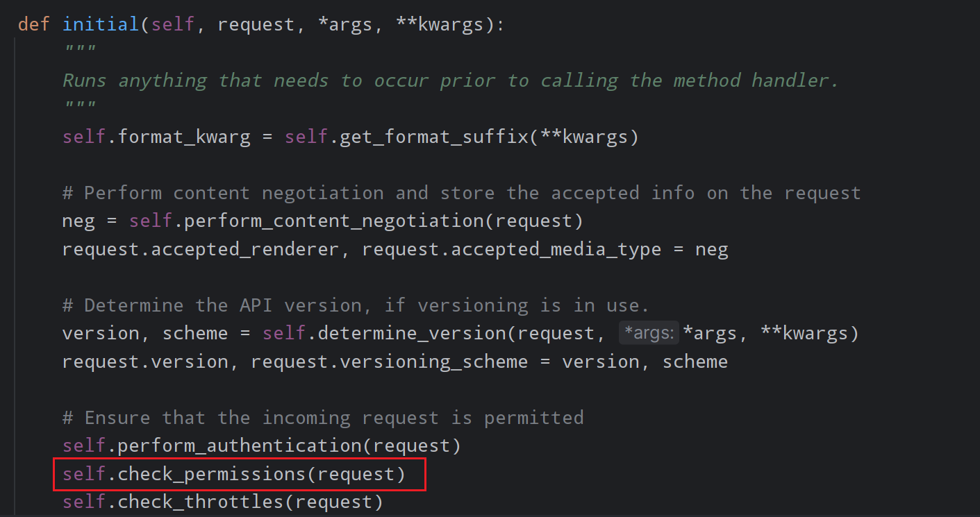
Task: Click scheme at end of versioning_scheme line
Action: [695, 362]
